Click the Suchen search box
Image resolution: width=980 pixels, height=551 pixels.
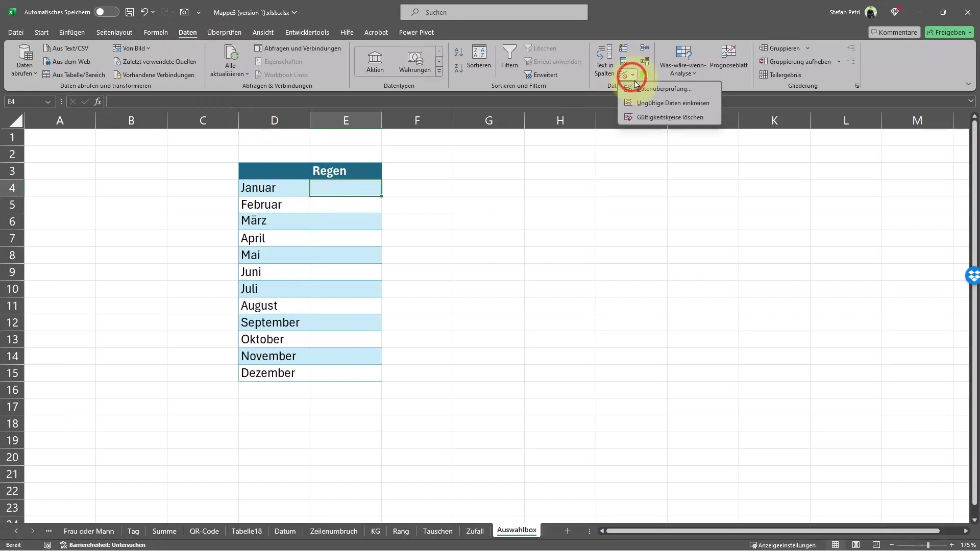pyautogui.click(x=494, y=12)
